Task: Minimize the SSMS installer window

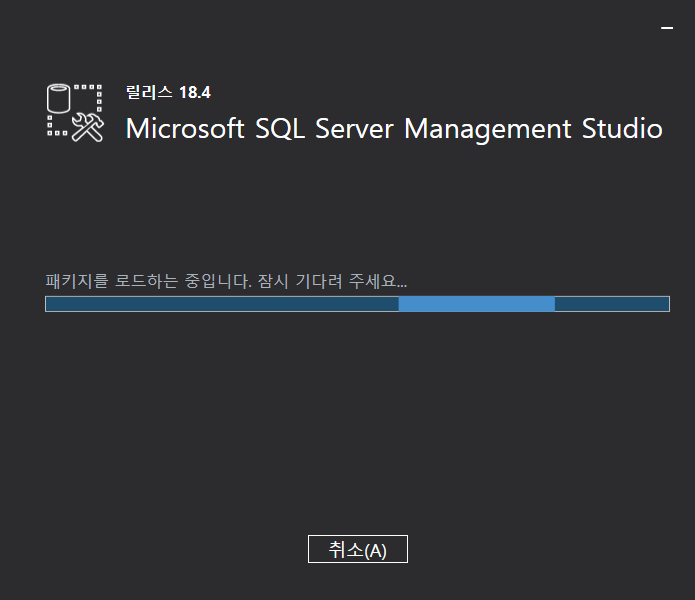Action: pos(667,28)
